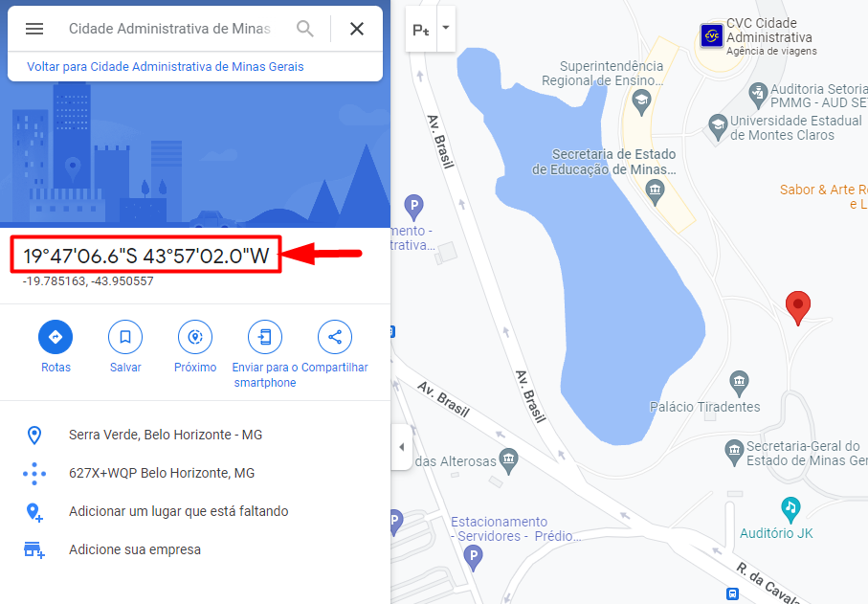The height and width of the screenshot is (604, 868).
Task: Click the Próximo nearby icon
Action: coord(195,337)
